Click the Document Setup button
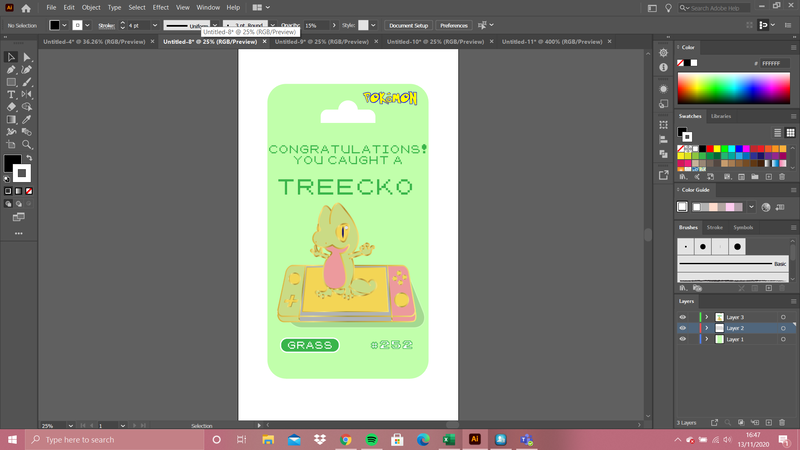This screenshot has width=800, height=450. coord(408,26)
